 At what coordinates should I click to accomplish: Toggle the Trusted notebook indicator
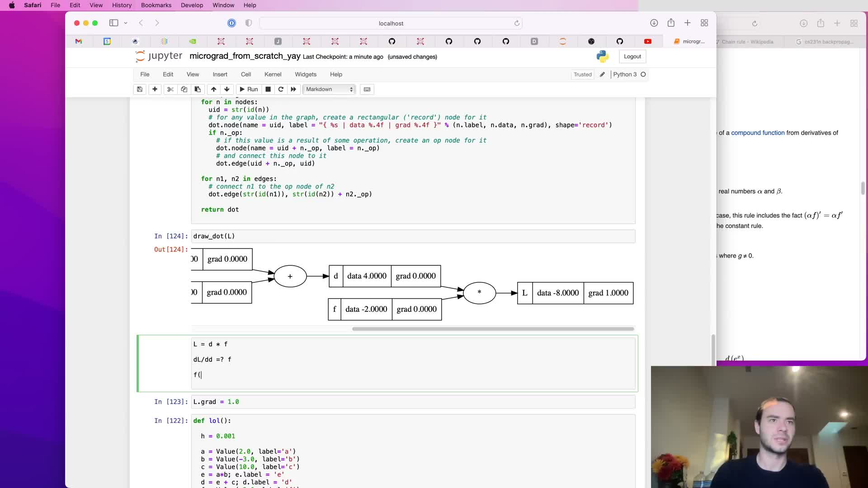point(582,75)
